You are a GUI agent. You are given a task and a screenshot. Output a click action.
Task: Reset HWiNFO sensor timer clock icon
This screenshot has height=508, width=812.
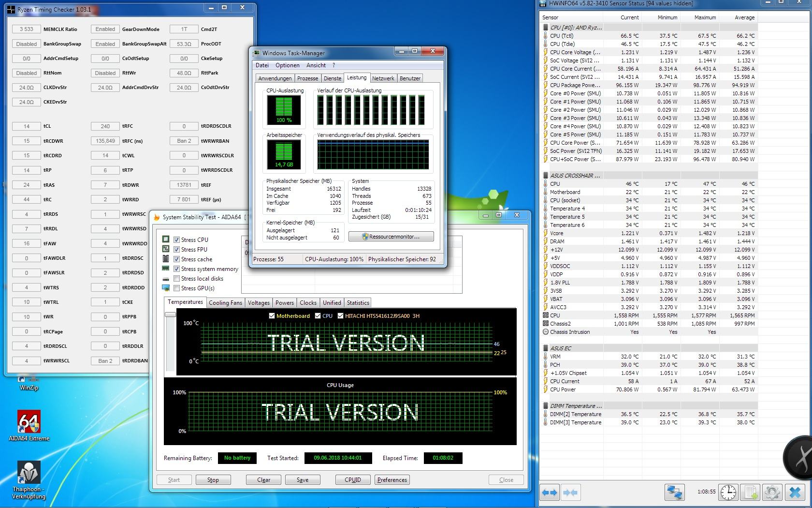(x=728, y=493)
